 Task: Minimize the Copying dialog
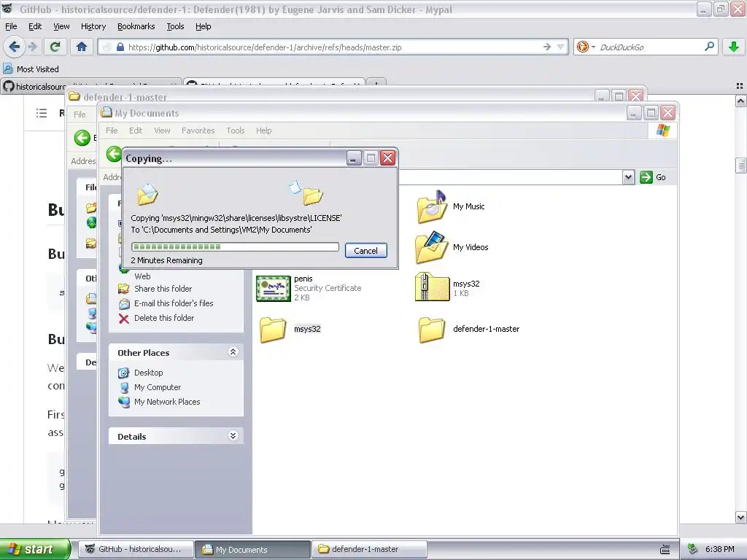[354, 158]
